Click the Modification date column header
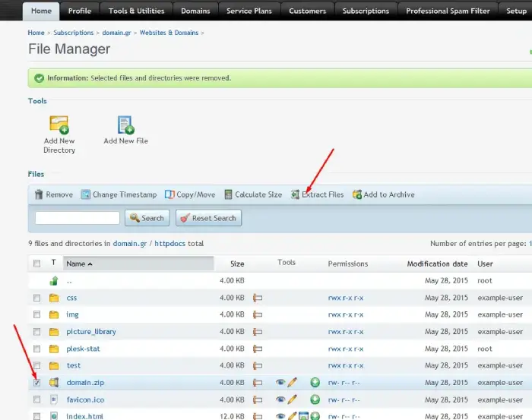This screenshot has width=532, height=420. (x=437, y=264)
